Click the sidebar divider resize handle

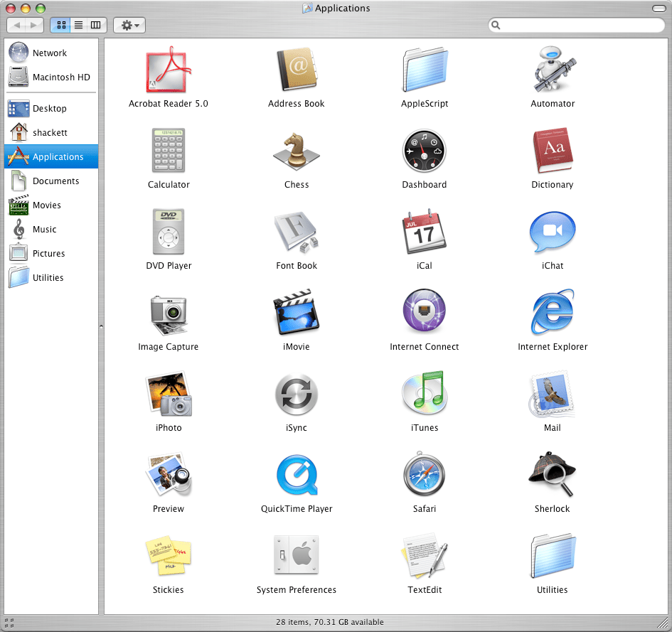pos(101,327)
